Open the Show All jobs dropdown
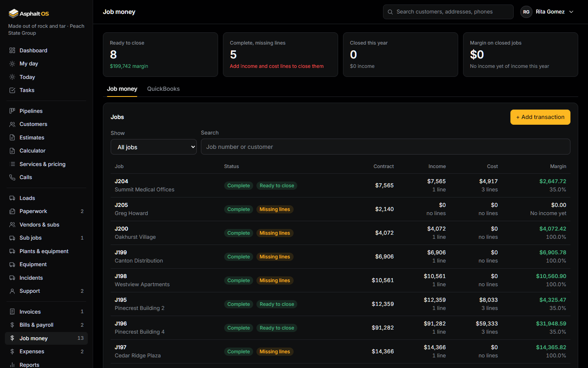Image resolution: width=588 pixels, height=368 pixels. [154, 147]
